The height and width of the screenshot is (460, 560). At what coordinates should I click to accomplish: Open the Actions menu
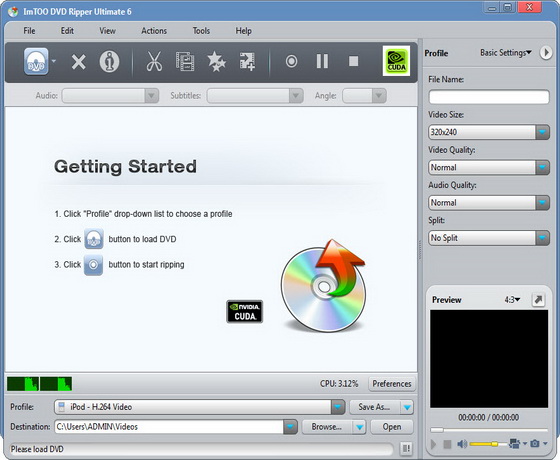click(x=154, y=31)
